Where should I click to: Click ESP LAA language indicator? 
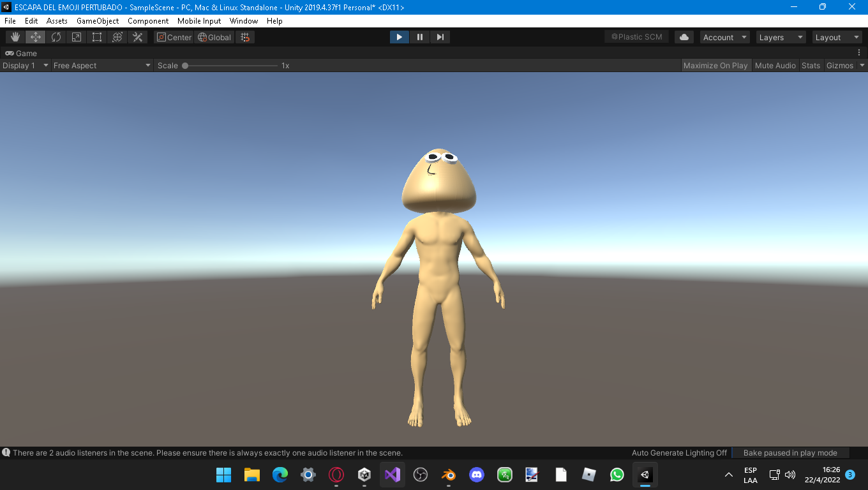pos(751,475)
